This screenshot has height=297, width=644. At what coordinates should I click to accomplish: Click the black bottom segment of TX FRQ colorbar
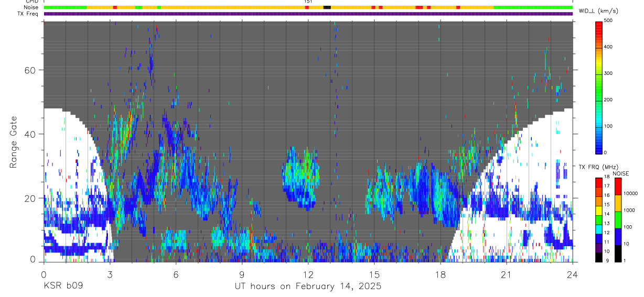[x=599, y=257]
